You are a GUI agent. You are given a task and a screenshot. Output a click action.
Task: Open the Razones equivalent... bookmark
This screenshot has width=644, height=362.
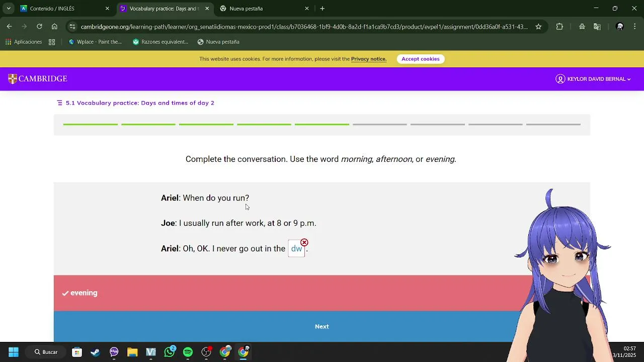[x=160, y=42]
